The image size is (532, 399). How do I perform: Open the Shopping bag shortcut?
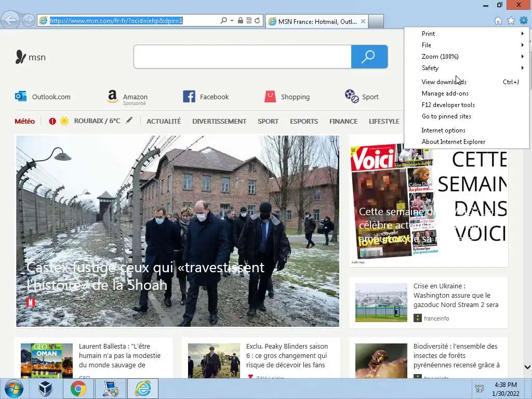click(287, 97)
